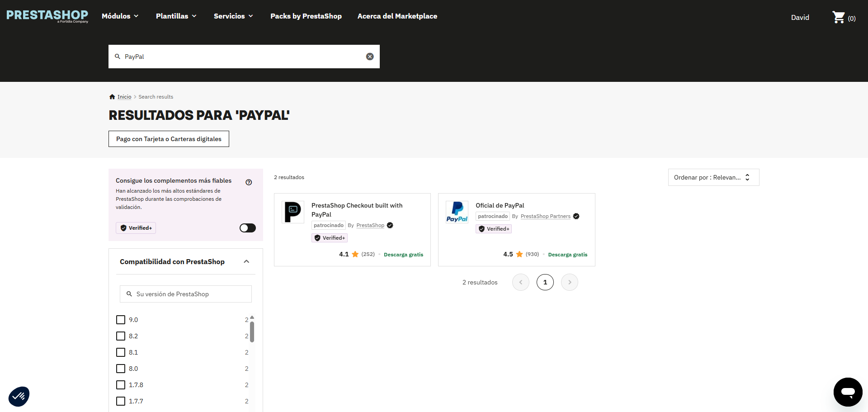Go to Acerca del Marketplace
868x412 pixels.
coord(397,16)
